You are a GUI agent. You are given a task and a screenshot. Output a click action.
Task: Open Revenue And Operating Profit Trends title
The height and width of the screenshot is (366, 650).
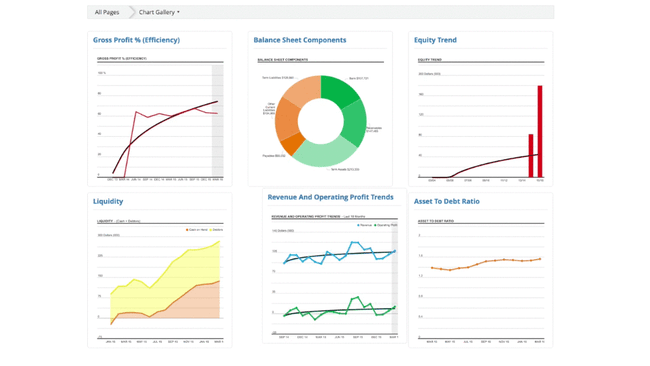(330, 197)
